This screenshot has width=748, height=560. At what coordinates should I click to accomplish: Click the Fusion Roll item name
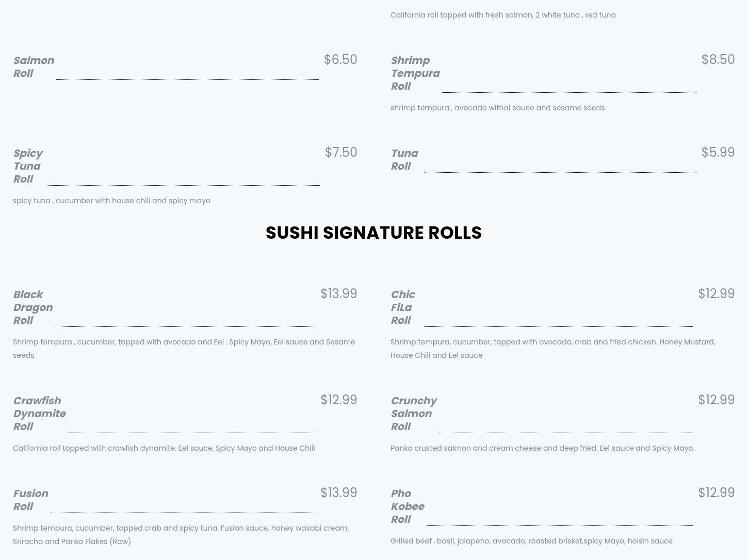[x=30, y=500]
